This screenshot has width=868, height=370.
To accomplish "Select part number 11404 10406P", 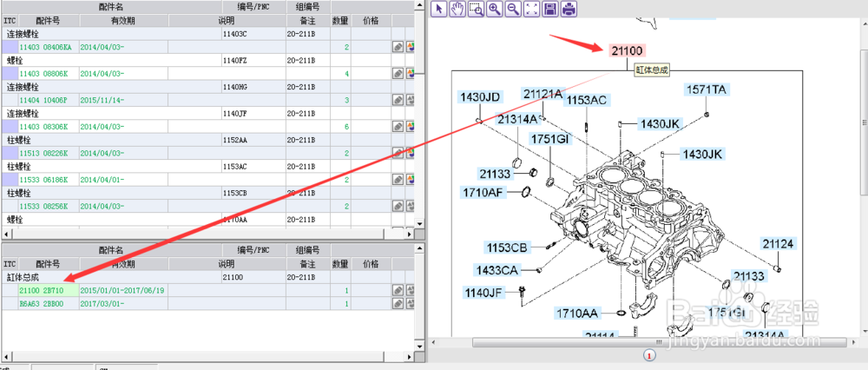I will tap(43, 101).
